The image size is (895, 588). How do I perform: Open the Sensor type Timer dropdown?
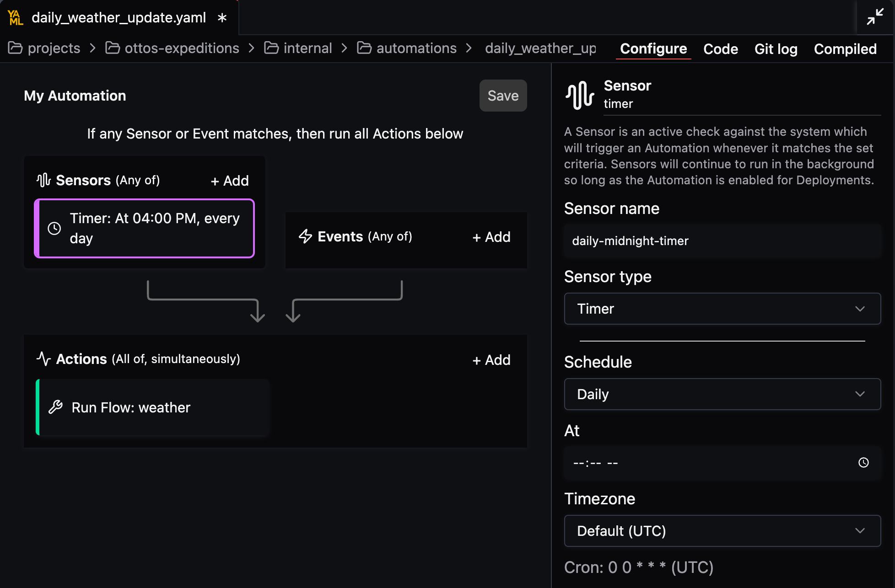[x=722, y=309]
